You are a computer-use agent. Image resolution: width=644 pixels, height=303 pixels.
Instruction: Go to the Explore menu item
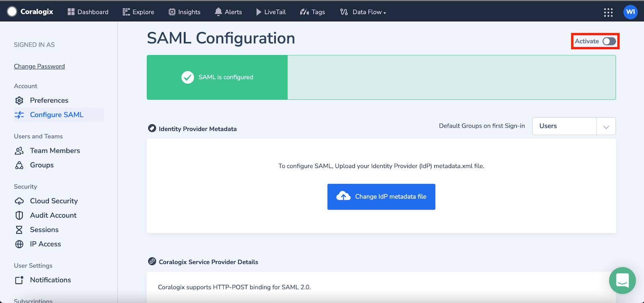tap(138, 12)
